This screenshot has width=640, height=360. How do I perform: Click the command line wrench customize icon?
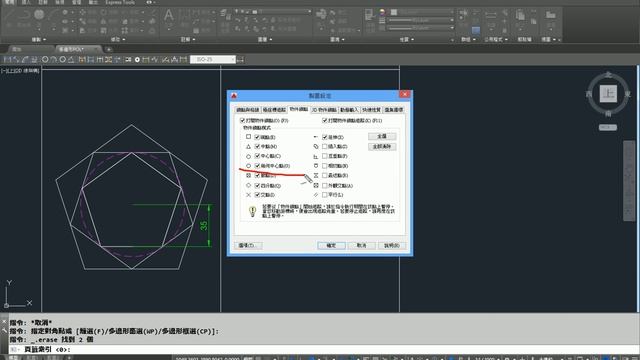click(x=4, y=331)
